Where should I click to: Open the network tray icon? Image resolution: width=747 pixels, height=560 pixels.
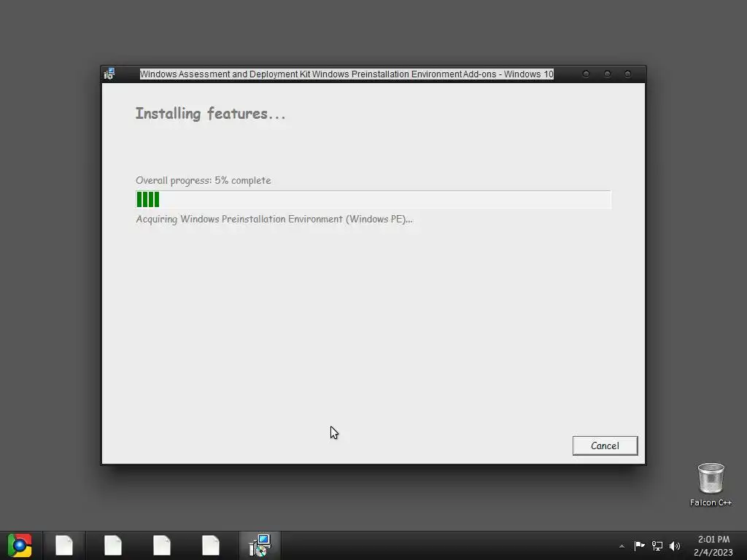point(657,545)
